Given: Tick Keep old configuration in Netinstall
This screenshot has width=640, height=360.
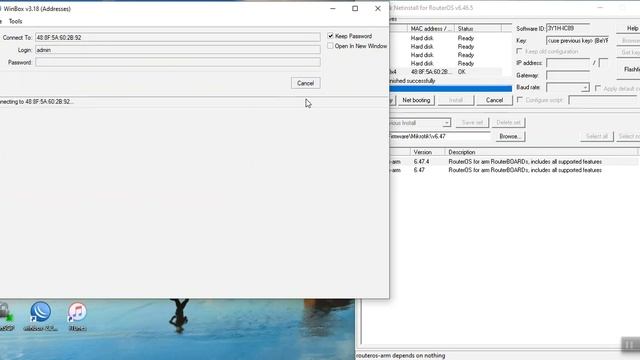Looking at the screenshot, I should coord(519,51).
